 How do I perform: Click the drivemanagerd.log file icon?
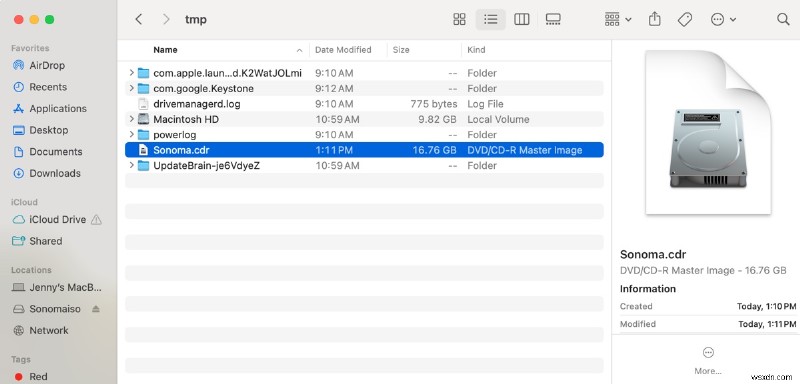pos(143,104)
